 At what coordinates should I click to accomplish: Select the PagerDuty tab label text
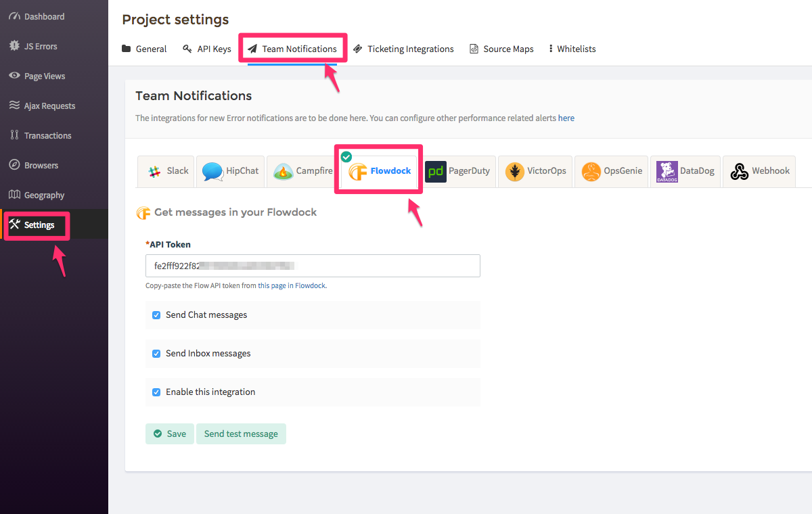tap(470, 171)
